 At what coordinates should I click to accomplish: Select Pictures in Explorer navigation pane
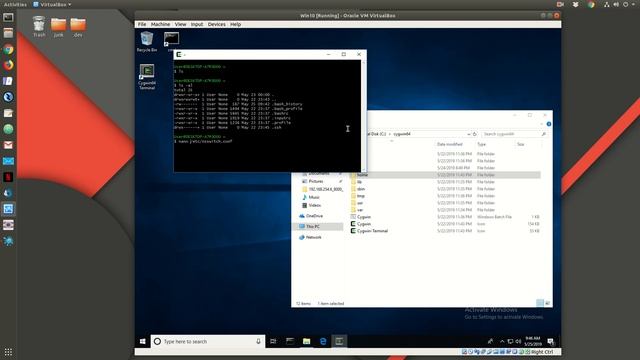pyautogui.click(x=316, y=181)
